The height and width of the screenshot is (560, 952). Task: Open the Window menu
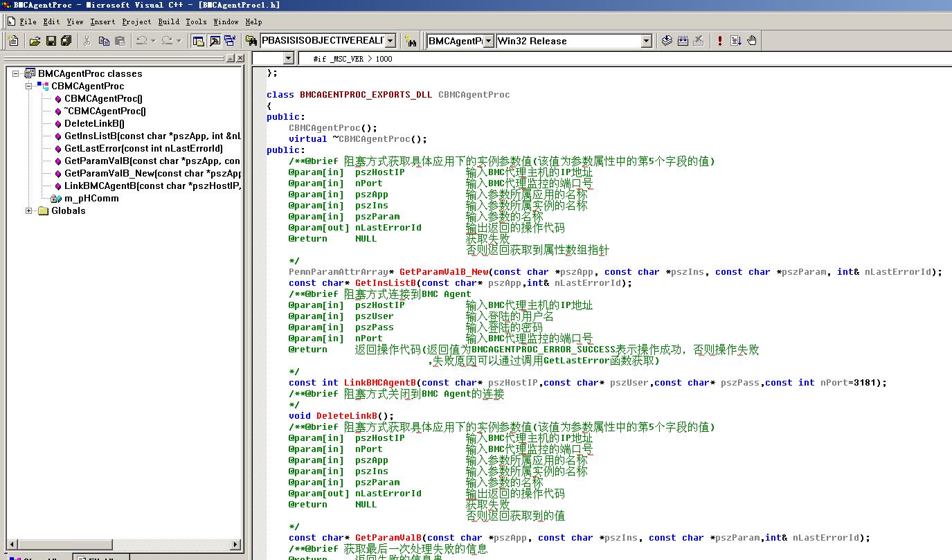coord(226,21)
